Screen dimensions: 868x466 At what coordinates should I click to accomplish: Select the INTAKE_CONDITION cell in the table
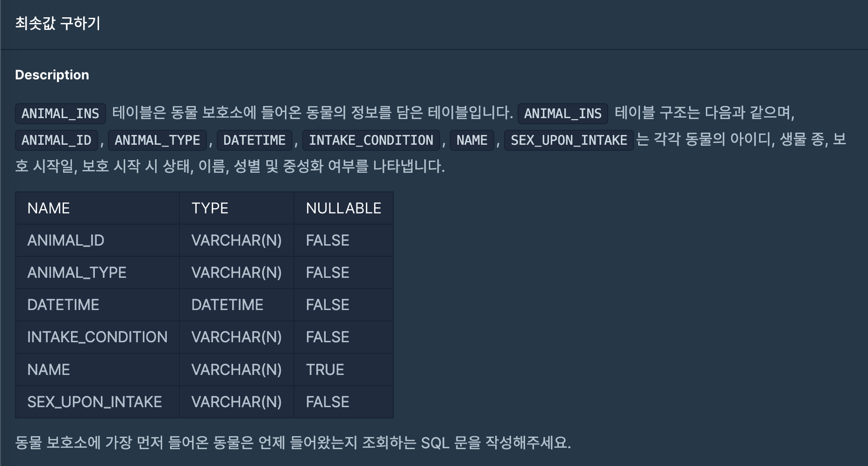(97, 337)
